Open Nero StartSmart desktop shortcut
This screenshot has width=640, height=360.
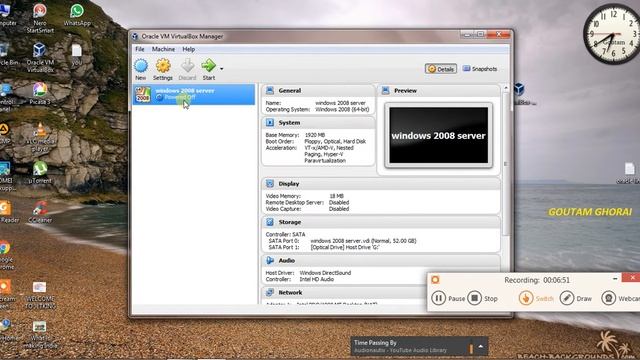(40, 18)
